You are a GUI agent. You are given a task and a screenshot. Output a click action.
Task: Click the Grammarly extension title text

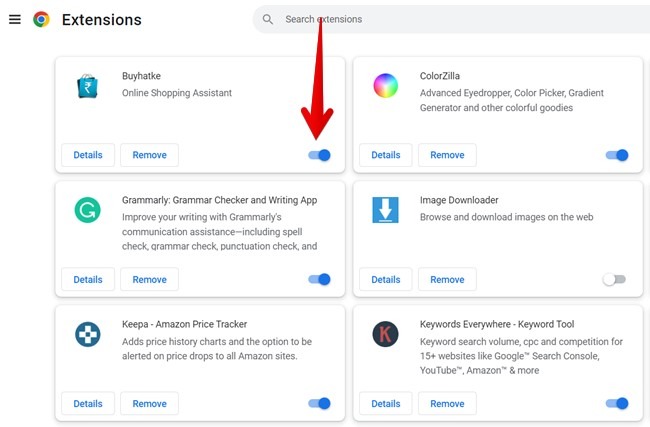(219, 200)
